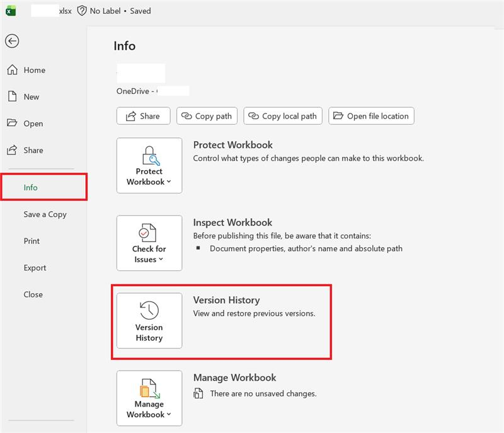504x433 pixels.
Task: Select the Info tab in sidebar
Action: pyautogui.click(x=43, y=187)
